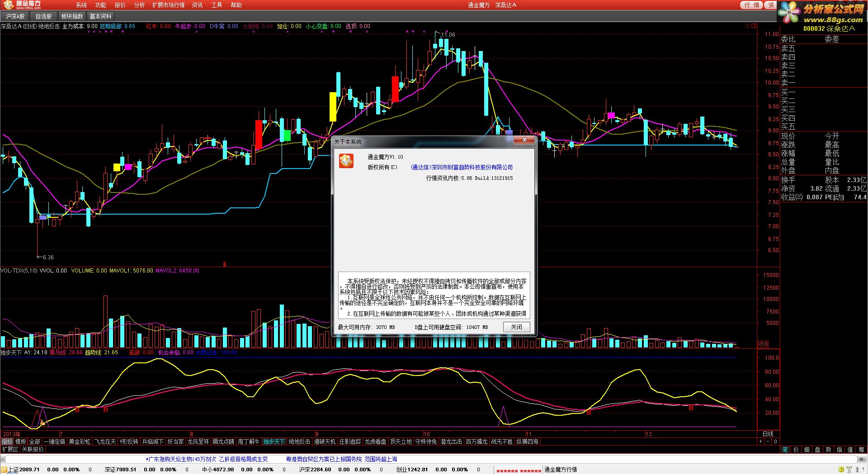Viewport: 868px width, 474px height.
Task: Click the 通金魔方行情 status label
Action: pyautogui.click(x=561, y=470)
